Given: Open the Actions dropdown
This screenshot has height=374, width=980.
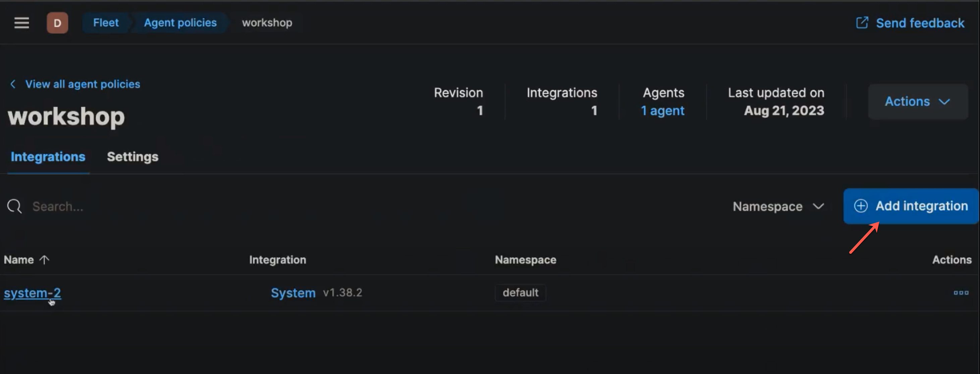Looking at the screenshot, I should (x=917, y=101).
